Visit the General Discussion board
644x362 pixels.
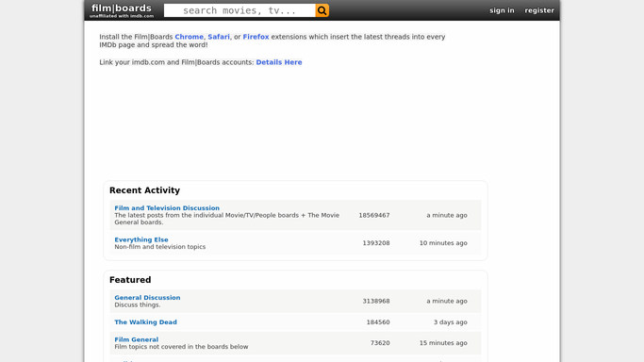147,298
